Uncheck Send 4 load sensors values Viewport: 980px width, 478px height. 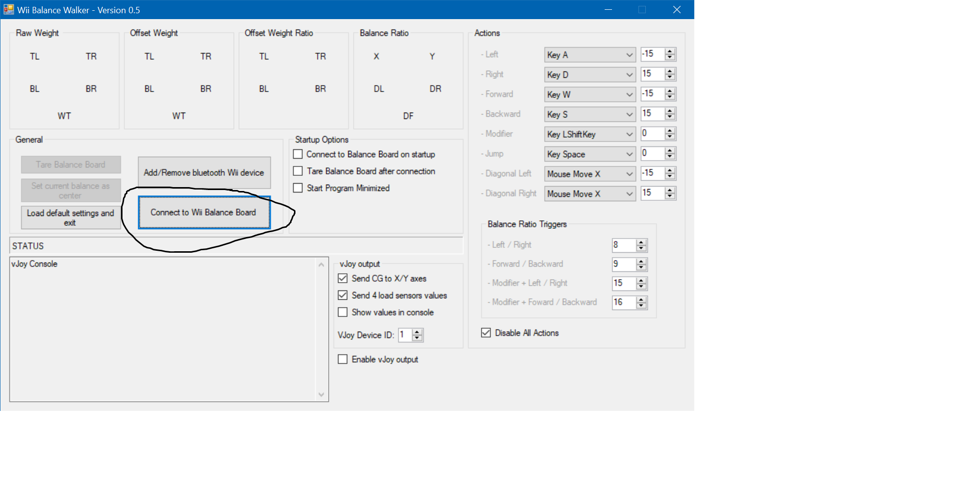[x=343, y=295]
